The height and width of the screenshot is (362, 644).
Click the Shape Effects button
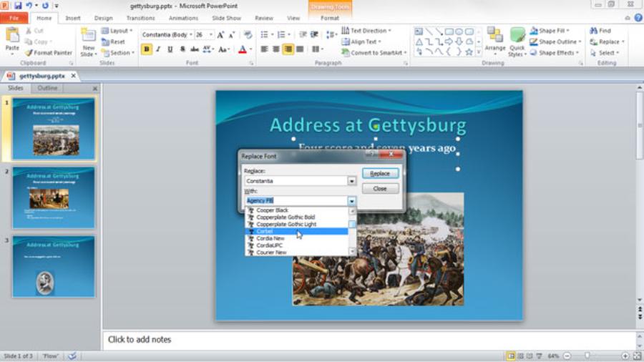pyautogui.click(x=554, y=53)
